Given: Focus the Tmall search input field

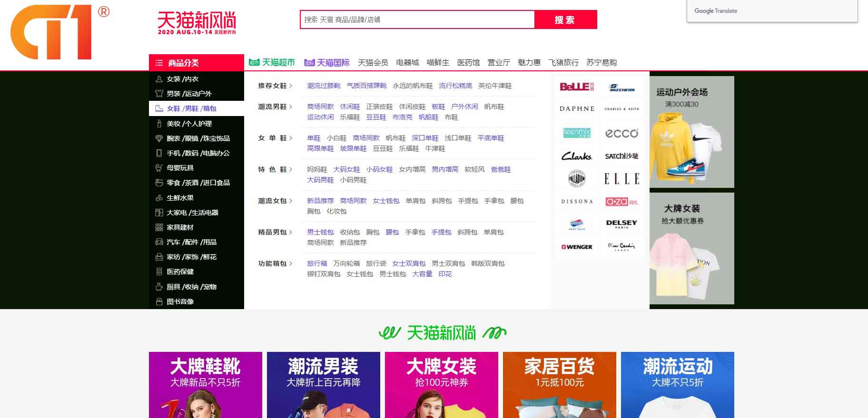Looking at the screenshot, I should [x=417, y=19].
